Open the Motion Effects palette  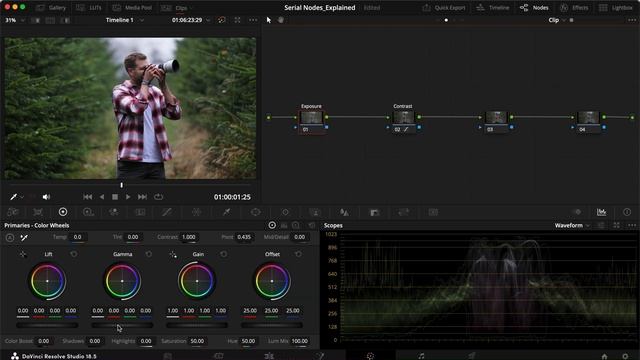[140, 212]
